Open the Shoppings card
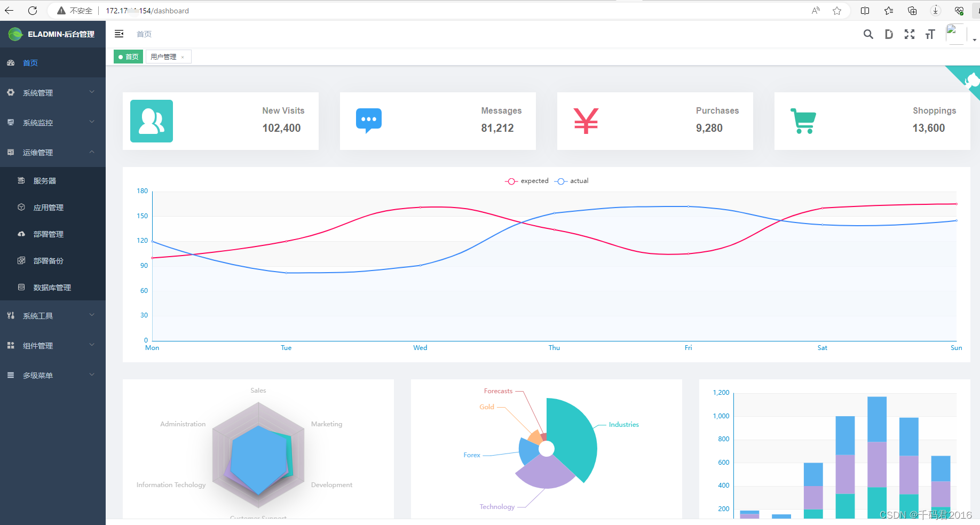The height and width of the screenshot is (525, 980). (872, 121)
